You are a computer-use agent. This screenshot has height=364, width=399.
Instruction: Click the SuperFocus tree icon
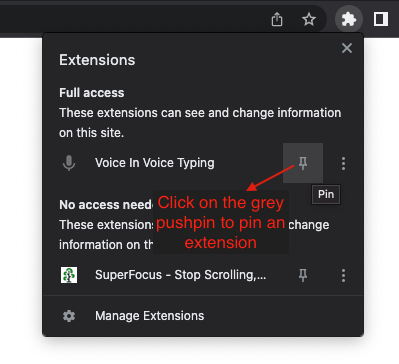point(69,275)
